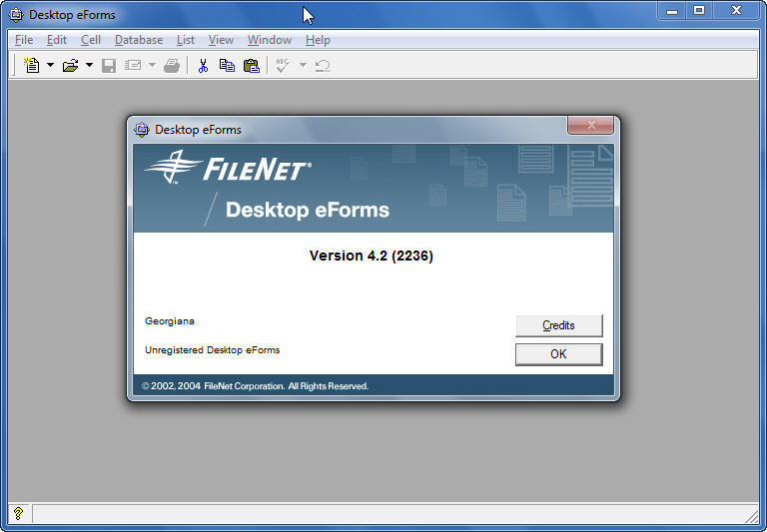Click the Print toolbar icon

click(172, 65)
